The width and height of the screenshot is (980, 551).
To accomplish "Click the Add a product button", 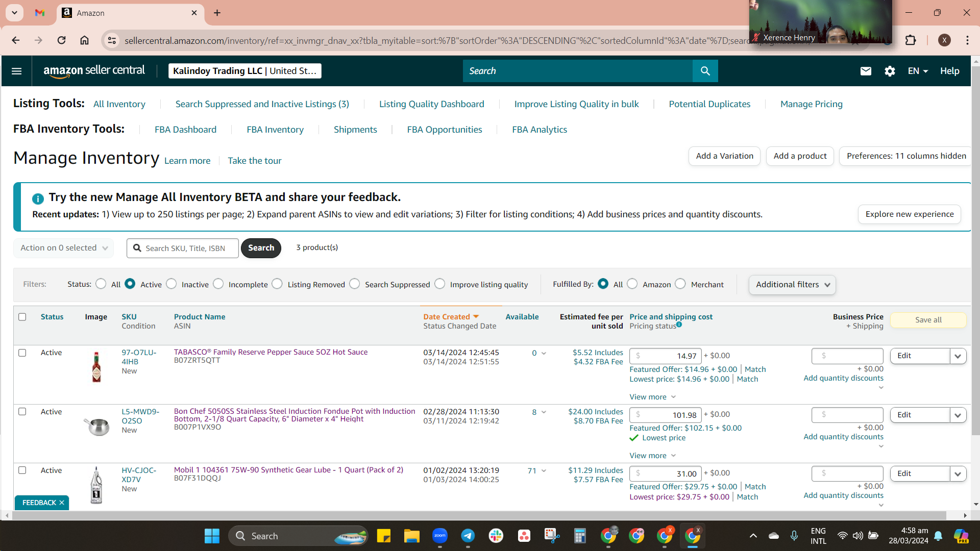I will [x=800, y=156].
